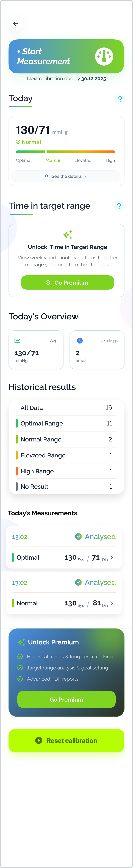
Task: Open help for Time in target range
Action: 119,206
